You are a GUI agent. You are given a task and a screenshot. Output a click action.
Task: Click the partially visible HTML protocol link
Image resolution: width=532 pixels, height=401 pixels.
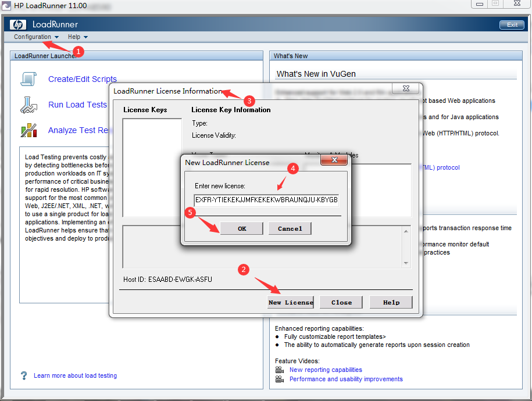[x=441, y=167]
